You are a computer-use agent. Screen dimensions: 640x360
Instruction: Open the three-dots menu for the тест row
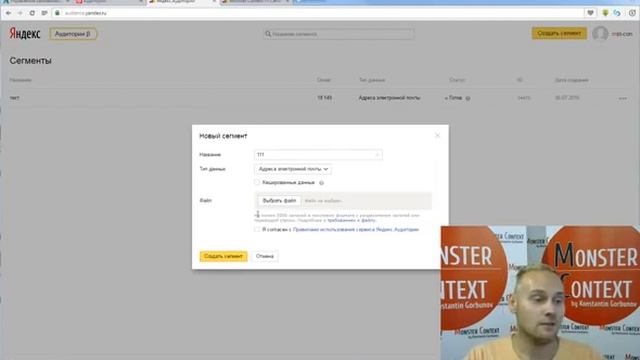[622, 98]
